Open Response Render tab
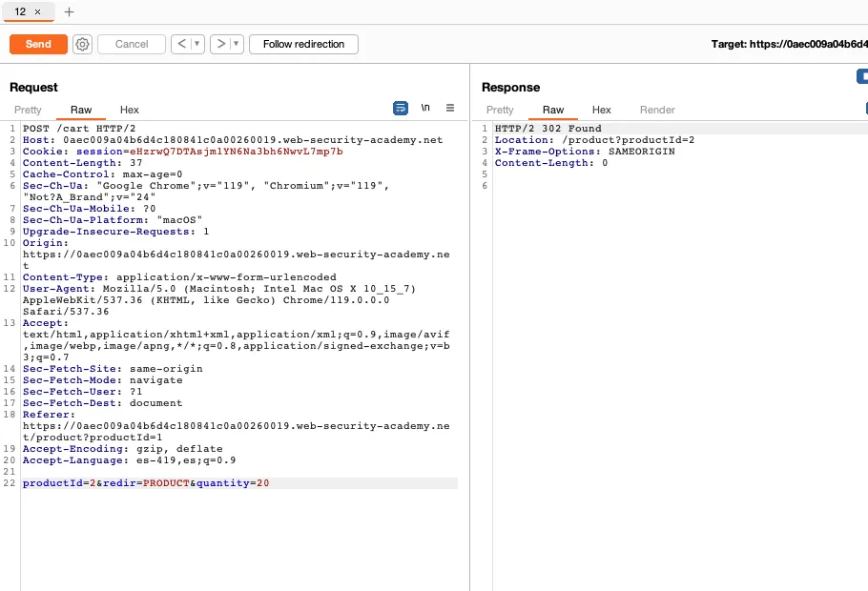This screenshot has width=868, height=591. [x=657, y=110]
